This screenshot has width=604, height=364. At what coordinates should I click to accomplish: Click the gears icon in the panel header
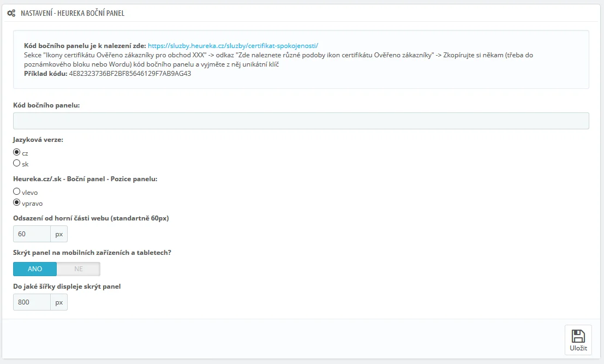(11, 13)
